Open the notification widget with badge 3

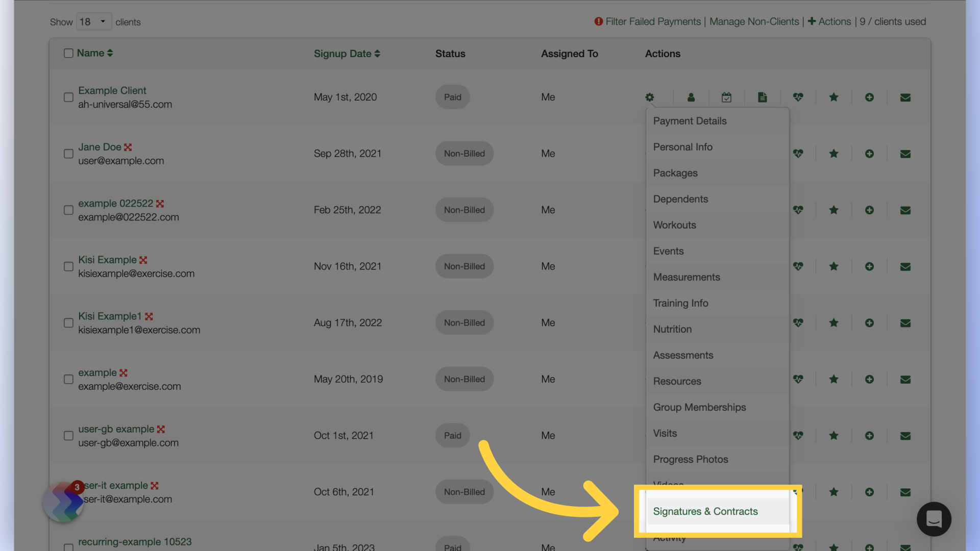pyautogui.click(x=63, y=502)
